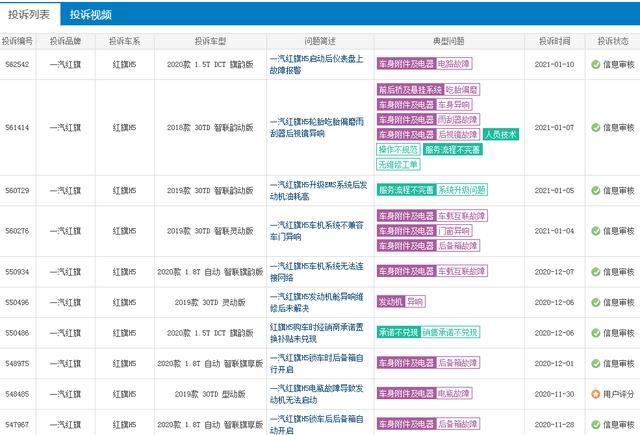Click green check icon for complaint 561414
The height and width of the screenshot is (435, 640).
(596, 128)
